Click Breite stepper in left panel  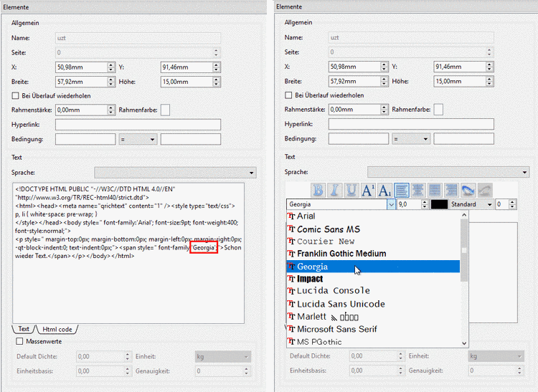tap(110, 82)
